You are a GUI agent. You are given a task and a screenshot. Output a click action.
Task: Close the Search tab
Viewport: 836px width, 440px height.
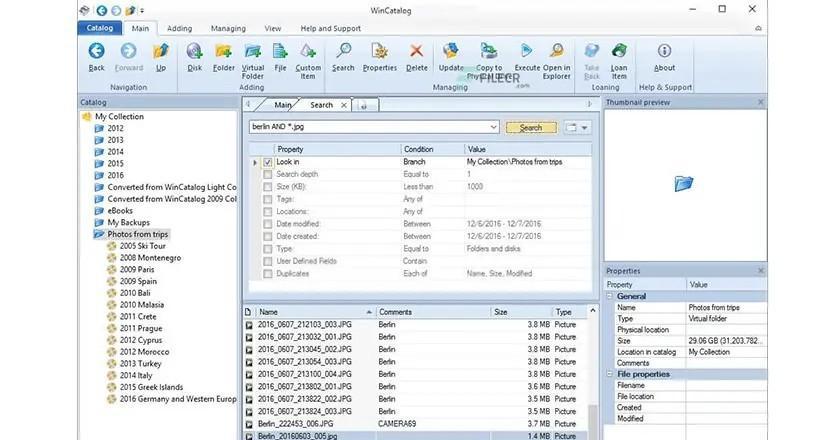[x=344, y=106]
